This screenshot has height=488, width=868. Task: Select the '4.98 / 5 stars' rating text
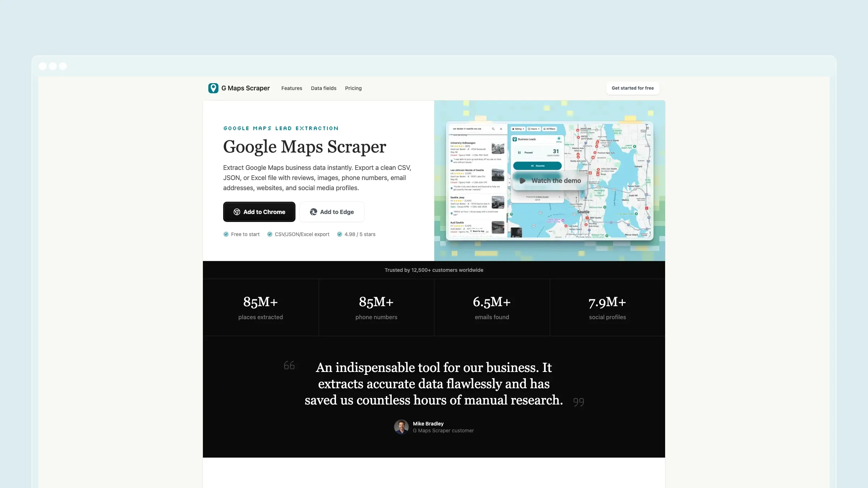tap(360, 234)
